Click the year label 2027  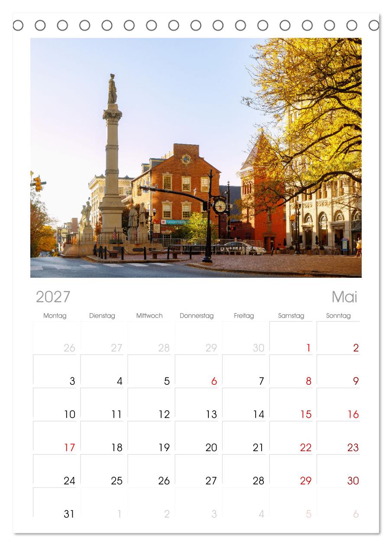(53, 297)
